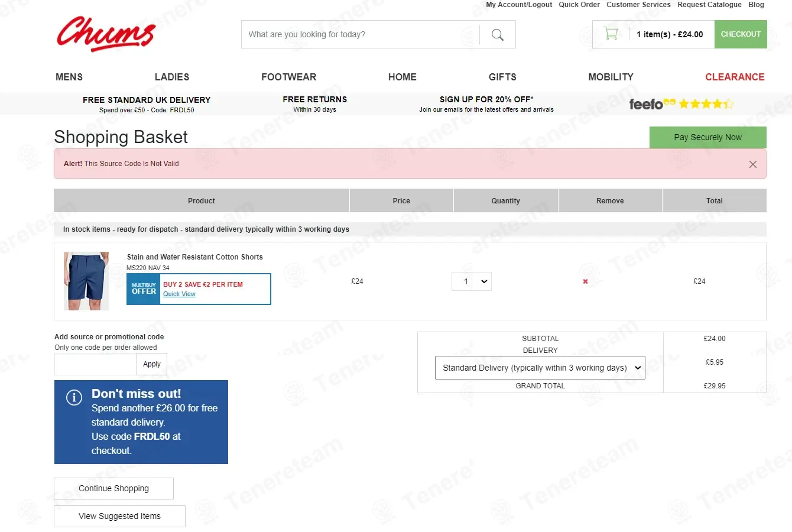Click the Quantity column header

pos(506,201)
